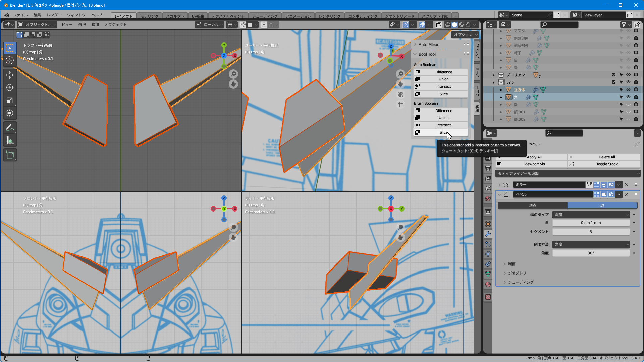
Task: Open the 幅のタイプ dropdown
Action: coord(591,215)
